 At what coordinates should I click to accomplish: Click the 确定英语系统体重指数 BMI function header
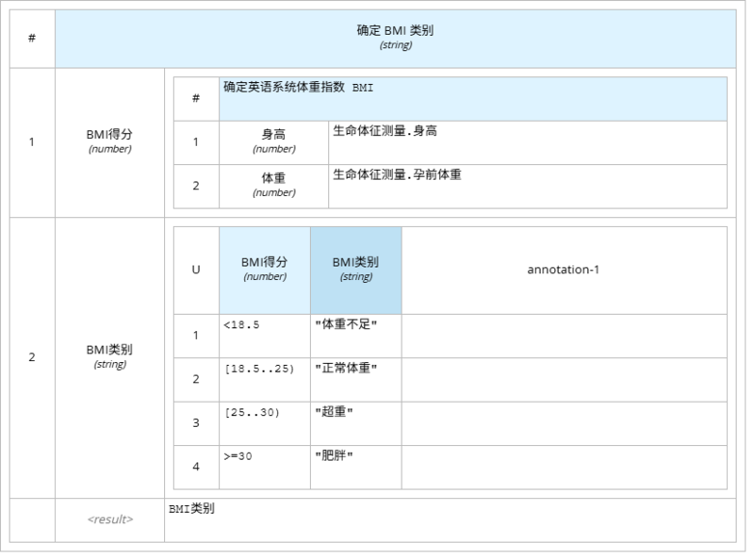[x=472, y=99]
